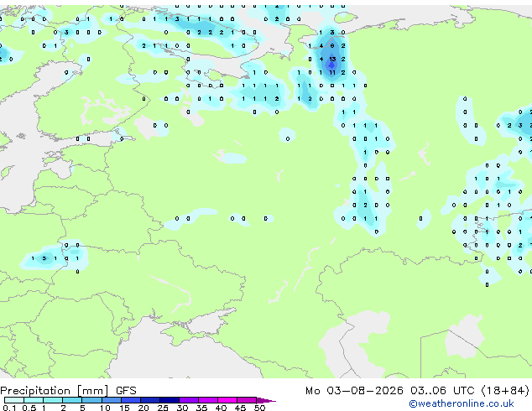Click the purple arrow tip ending the legend

click(x=266, y=400)
